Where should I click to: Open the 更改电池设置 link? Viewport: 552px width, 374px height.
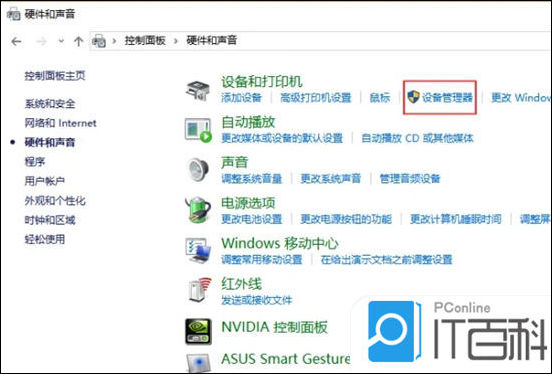click(x=252, y=219)
